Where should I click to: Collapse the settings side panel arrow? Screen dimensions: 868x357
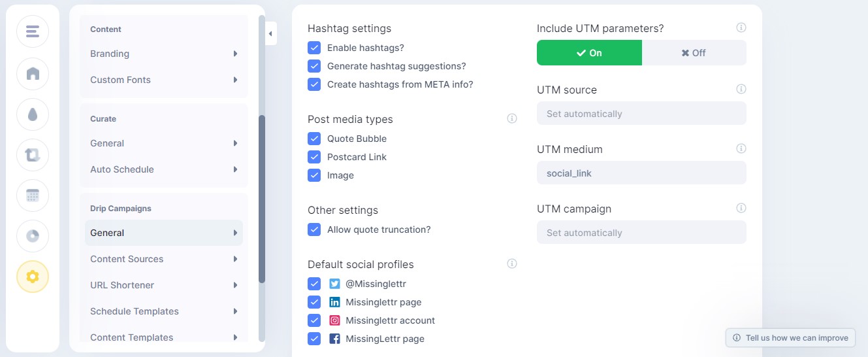[271, 33]
